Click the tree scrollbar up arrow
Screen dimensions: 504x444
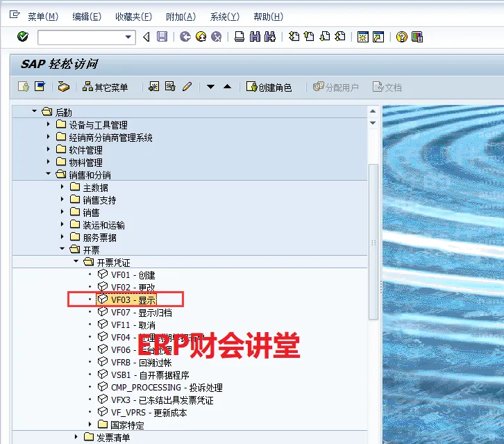tap(373, 111)
